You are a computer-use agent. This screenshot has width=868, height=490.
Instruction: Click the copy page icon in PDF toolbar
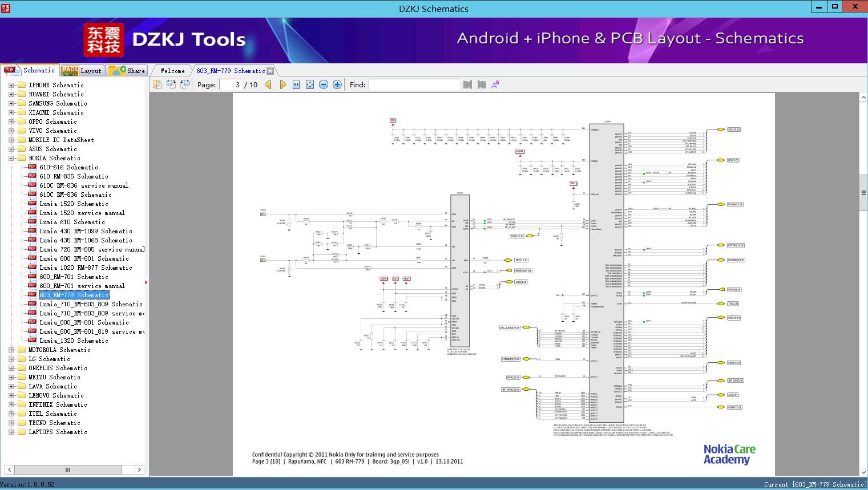tap(158, 84)
